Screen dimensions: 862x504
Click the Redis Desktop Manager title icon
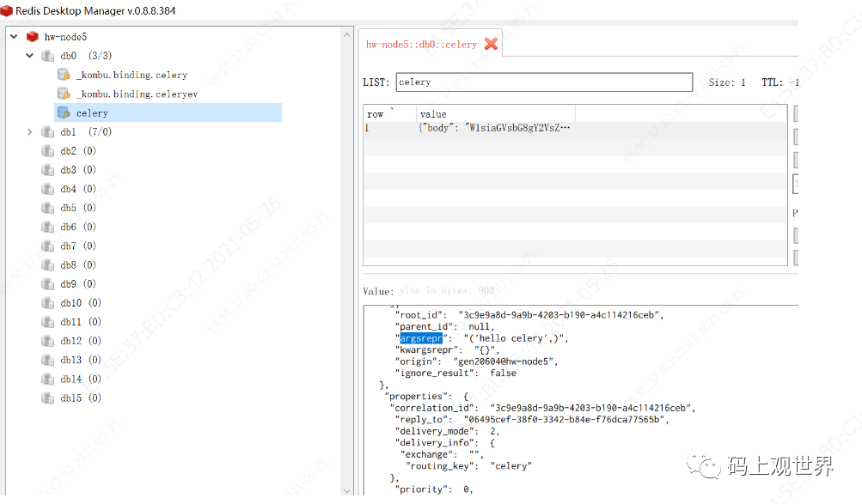pyautogui.click(x=7, y=10)
